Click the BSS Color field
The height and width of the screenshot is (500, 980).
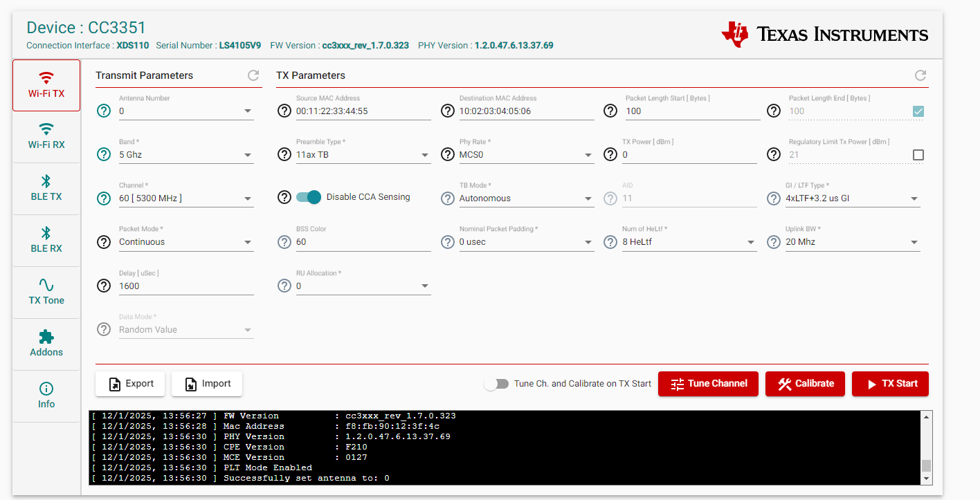(363, 242)
